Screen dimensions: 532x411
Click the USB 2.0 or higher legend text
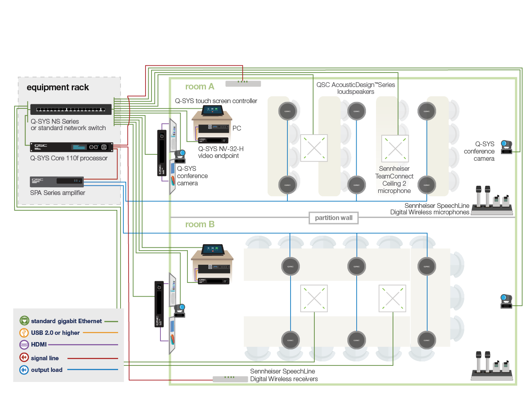(x=55, y=333)
